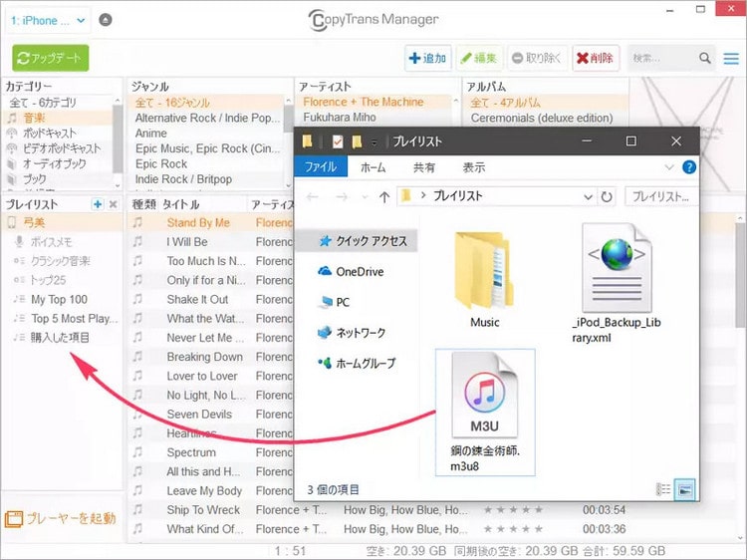Select the track Seven Devils
The width and height of the screenshot is (747, 560).
click(199, 415)
